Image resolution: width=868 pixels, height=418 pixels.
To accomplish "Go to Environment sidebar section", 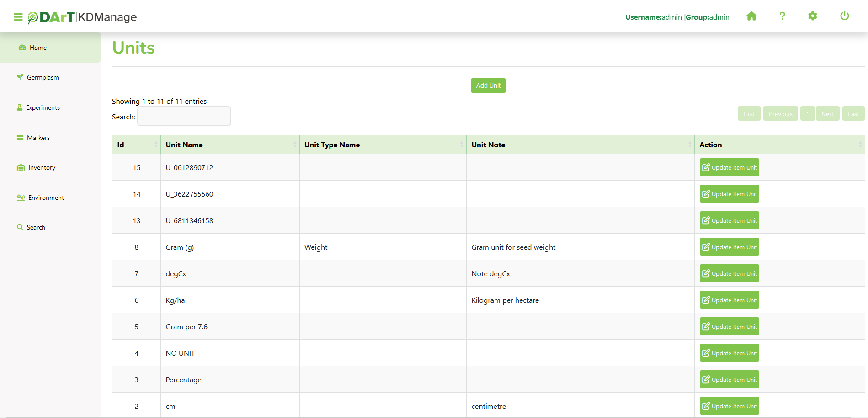I will coord(46,198).
